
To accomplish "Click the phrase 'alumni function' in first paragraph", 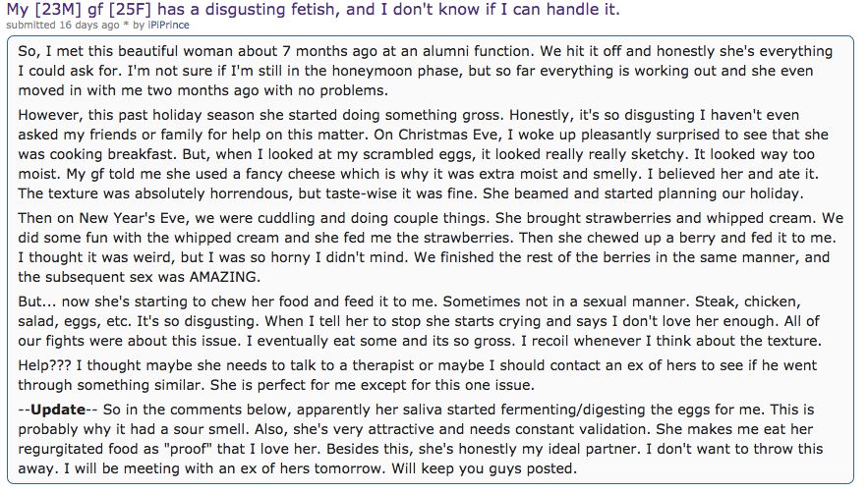I will point(476,51).
